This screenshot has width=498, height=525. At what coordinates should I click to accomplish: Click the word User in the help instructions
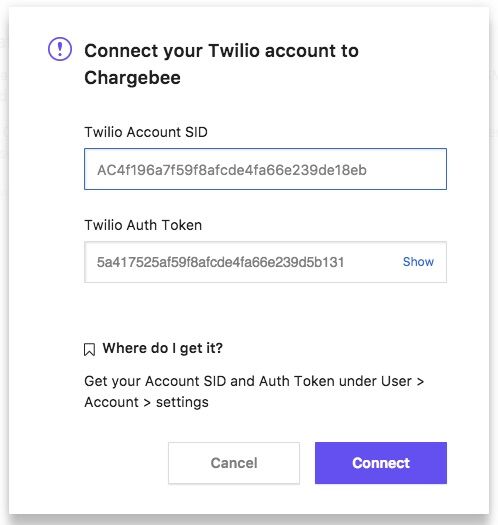396,381
